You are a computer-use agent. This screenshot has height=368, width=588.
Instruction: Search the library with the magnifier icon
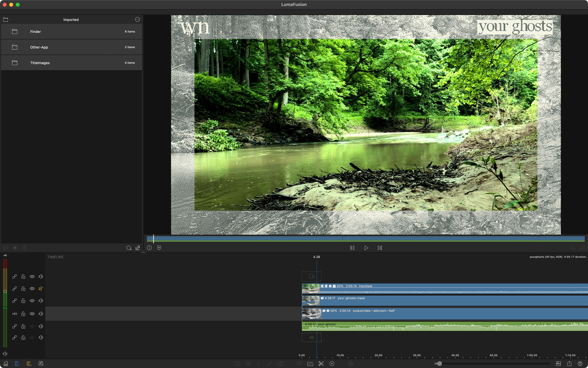(129, 248)
